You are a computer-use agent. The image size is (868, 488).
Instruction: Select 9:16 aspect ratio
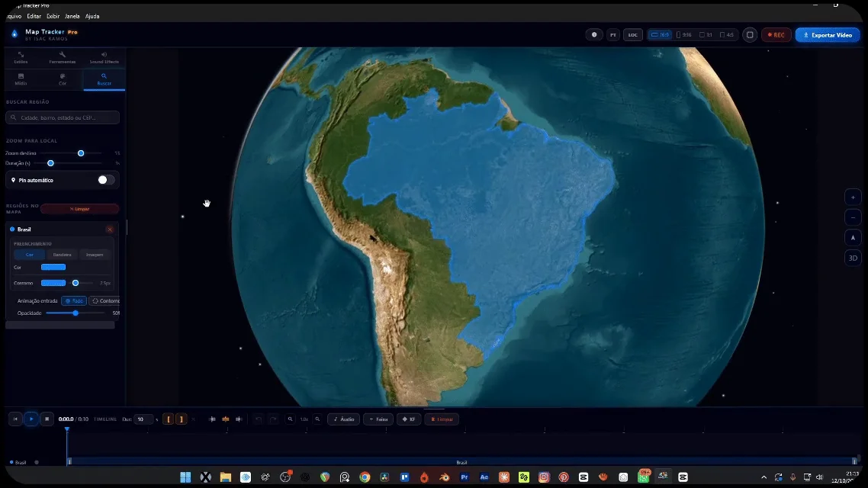coord(684,35)
